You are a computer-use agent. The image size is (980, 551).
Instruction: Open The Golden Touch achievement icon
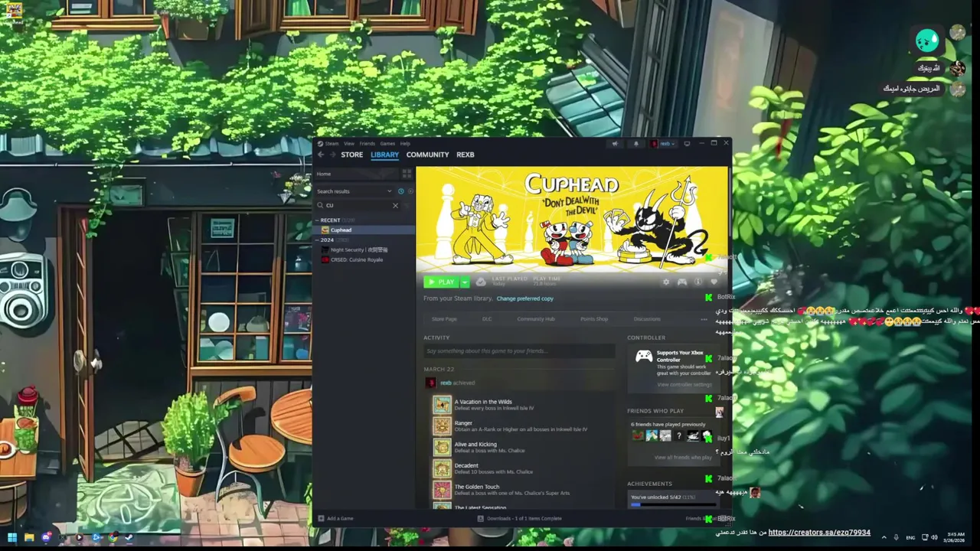[x=442, y=490]
